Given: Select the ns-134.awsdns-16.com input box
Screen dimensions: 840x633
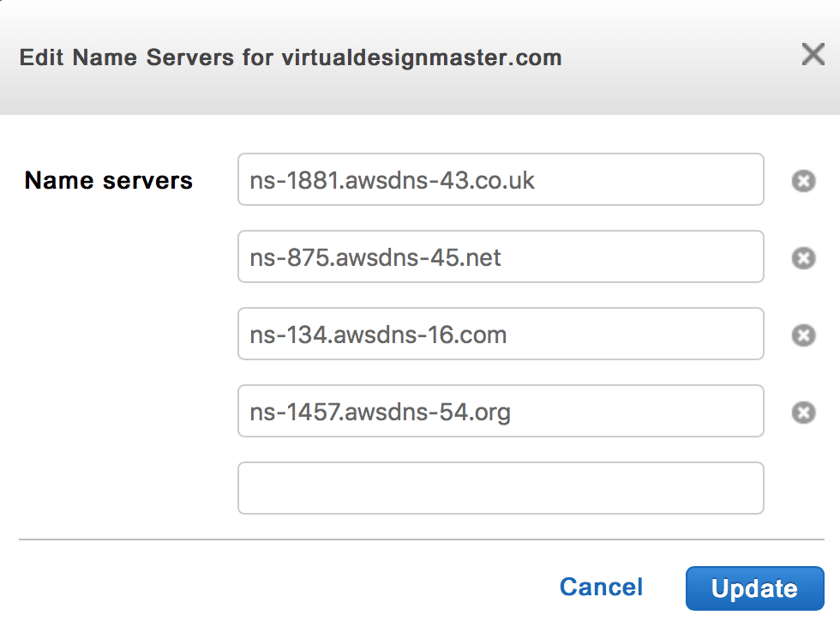Looking at the screenshot, I should click(501, 335).
